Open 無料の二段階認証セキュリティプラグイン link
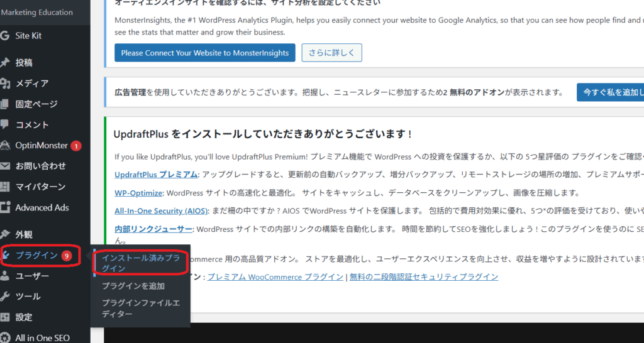 coord(424,277)
